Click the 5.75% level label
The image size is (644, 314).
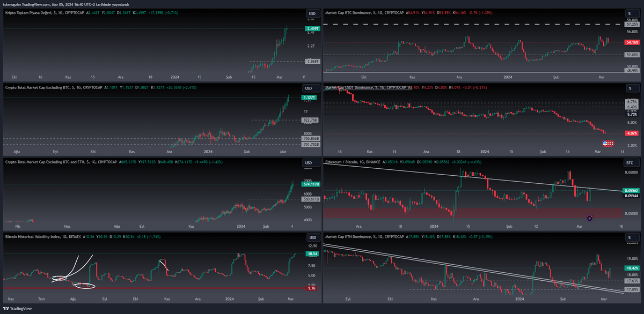pyautogui.click(x=631, y=114)
